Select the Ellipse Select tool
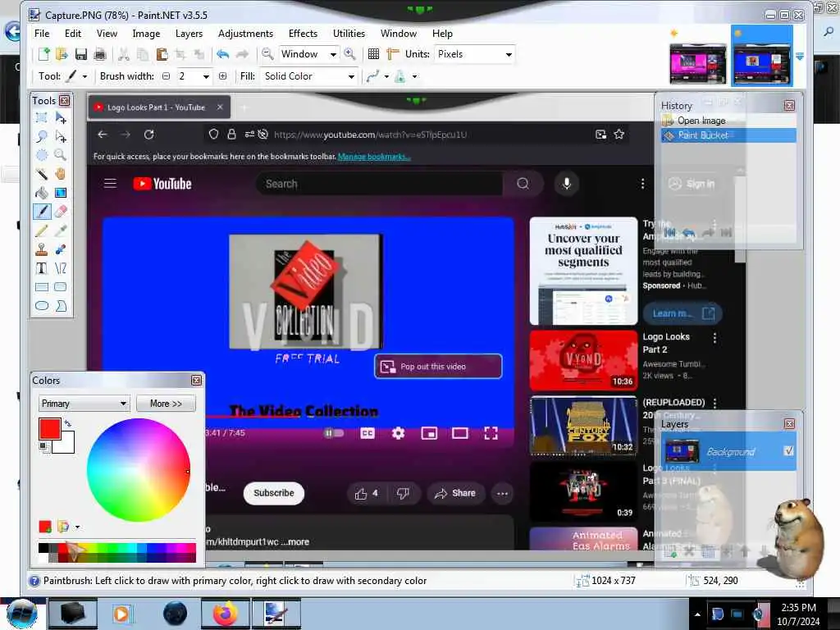 tap(42, 155)
